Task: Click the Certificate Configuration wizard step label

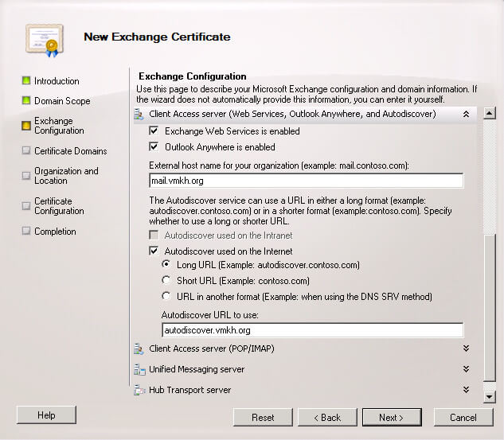Action: click(59, 206)
